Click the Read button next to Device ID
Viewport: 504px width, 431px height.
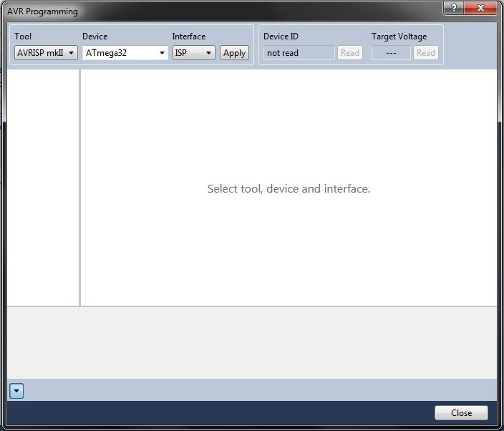click(x=350, y=53)
